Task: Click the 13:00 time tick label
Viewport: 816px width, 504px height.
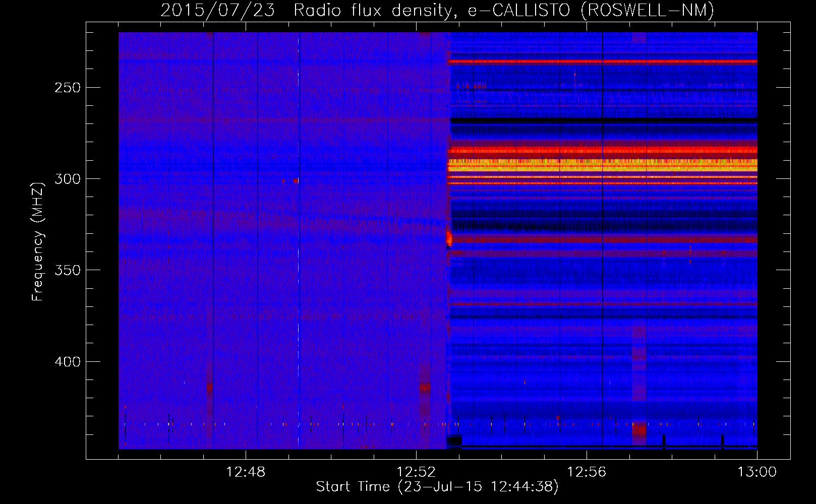Action: [756, 472]
